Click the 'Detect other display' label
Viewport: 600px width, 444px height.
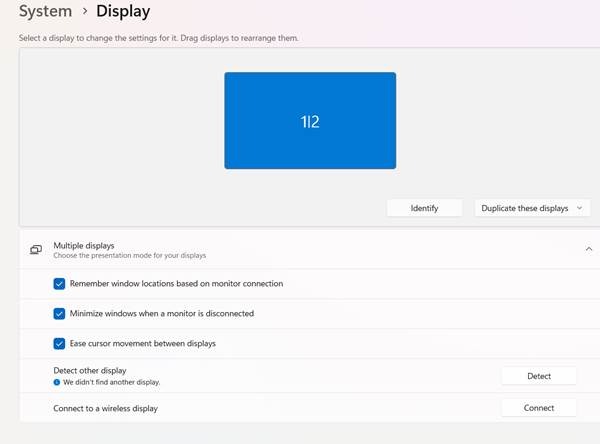90,371
